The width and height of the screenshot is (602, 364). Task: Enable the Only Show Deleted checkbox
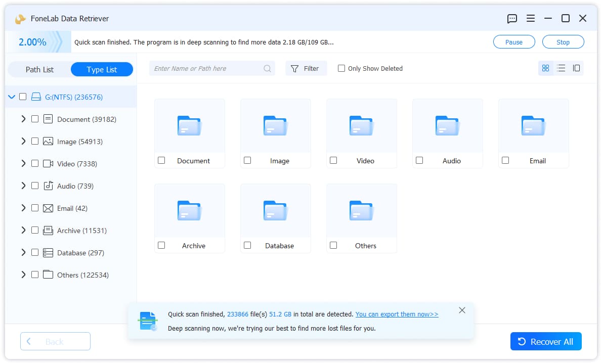pos(341,68)
